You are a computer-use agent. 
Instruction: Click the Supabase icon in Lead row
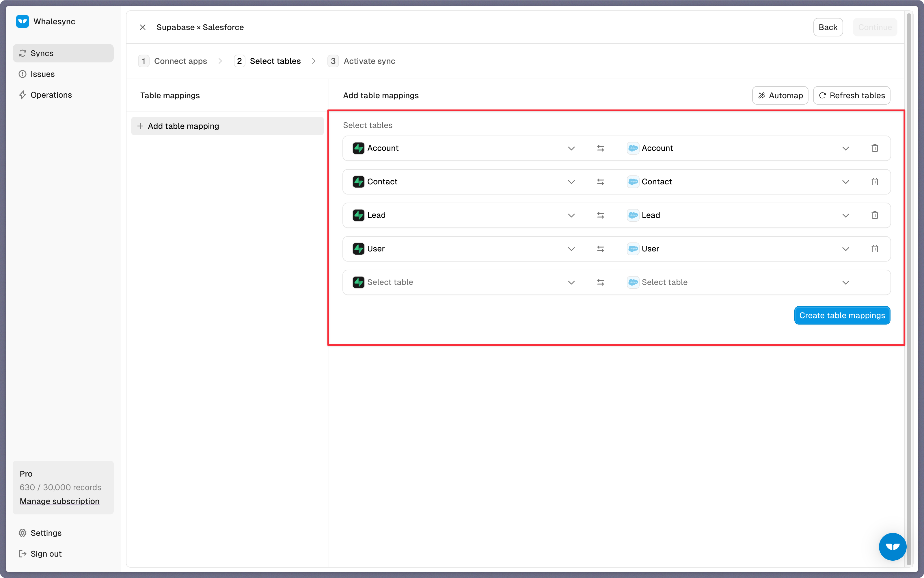coord(359,215)
